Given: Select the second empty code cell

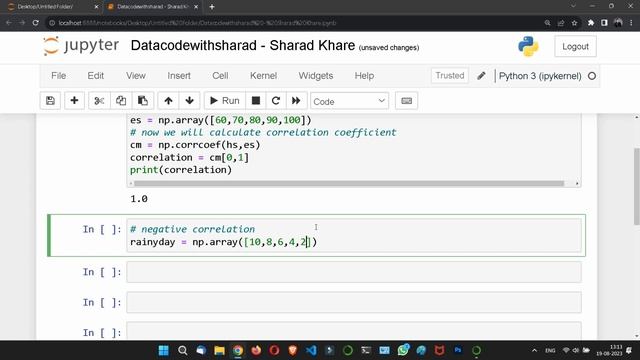Looking at the screenshot, I should (354, 302).
